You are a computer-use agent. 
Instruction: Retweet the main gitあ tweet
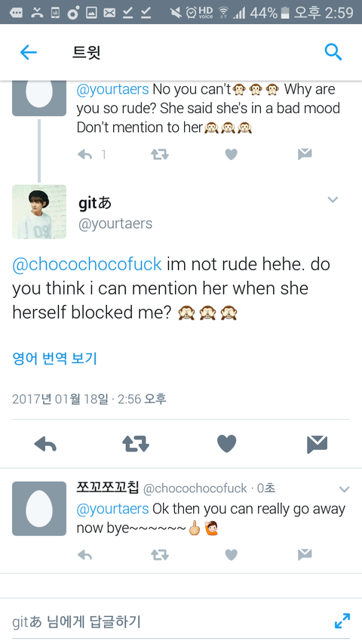coord(136,445)
